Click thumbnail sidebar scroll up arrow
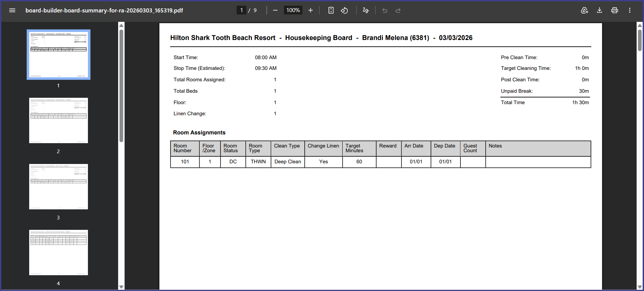The height and width of the screenshot is (291, 644). coord(121,26)
